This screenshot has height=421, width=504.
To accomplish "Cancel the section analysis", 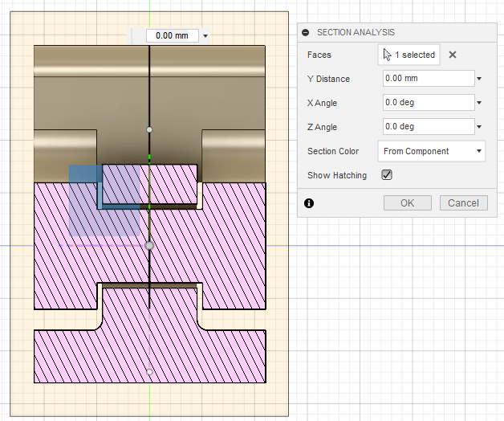I will click(464, 203).
